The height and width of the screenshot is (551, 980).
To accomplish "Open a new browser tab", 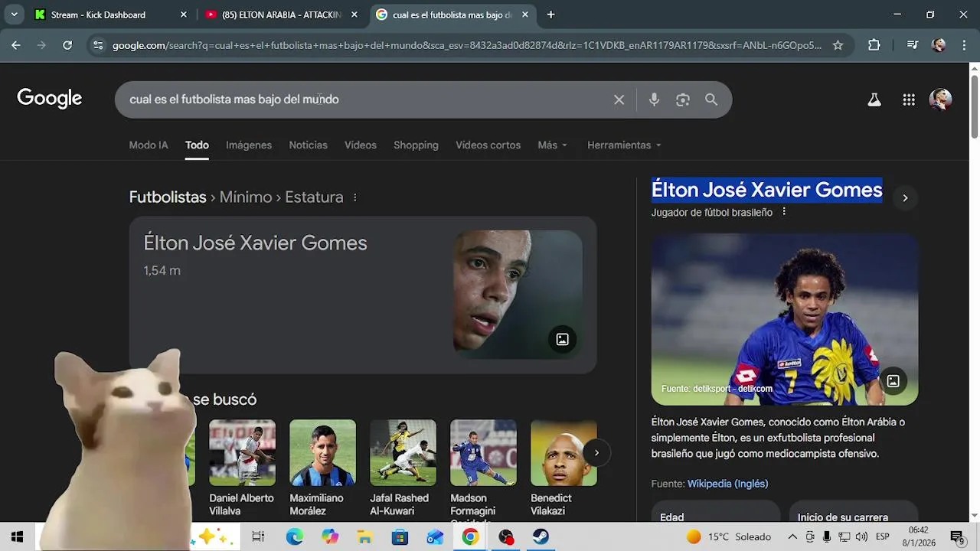I will 550,15.
